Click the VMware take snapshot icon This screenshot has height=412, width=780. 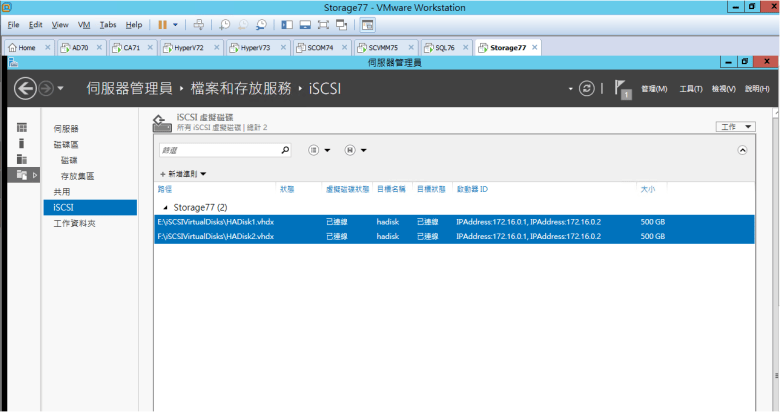pyautogui.click(x=225, y=24)
